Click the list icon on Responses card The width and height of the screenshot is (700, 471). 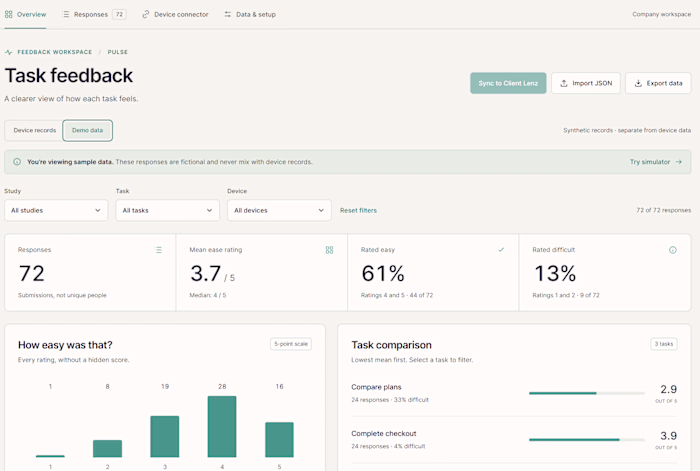pos(158,250)
